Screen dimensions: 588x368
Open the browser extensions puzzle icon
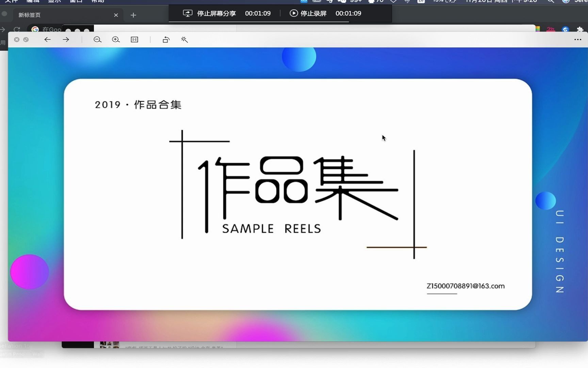580,29
